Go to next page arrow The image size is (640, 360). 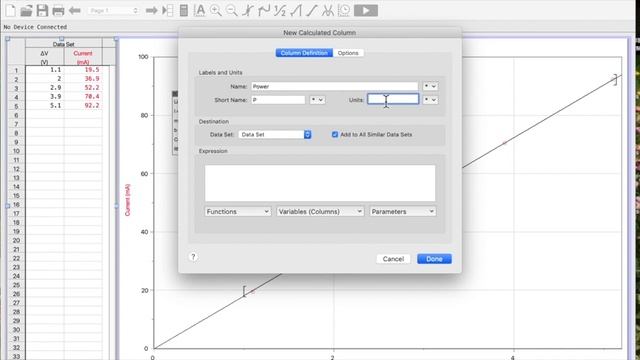[151, 10]
